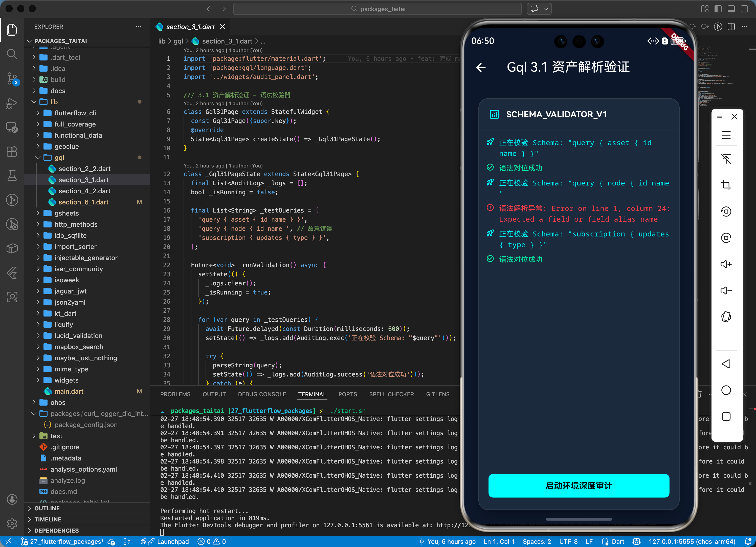Expand the OUTLINE section

pos(47,508)
